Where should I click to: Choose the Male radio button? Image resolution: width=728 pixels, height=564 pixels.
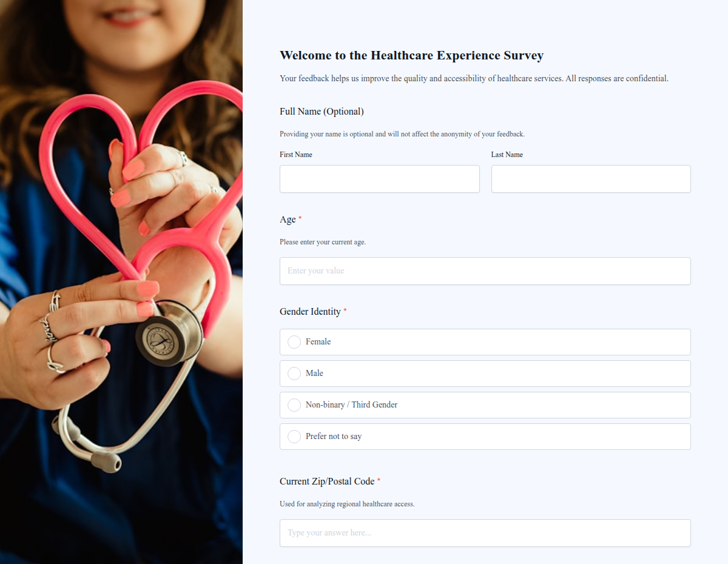coord(294,374)
